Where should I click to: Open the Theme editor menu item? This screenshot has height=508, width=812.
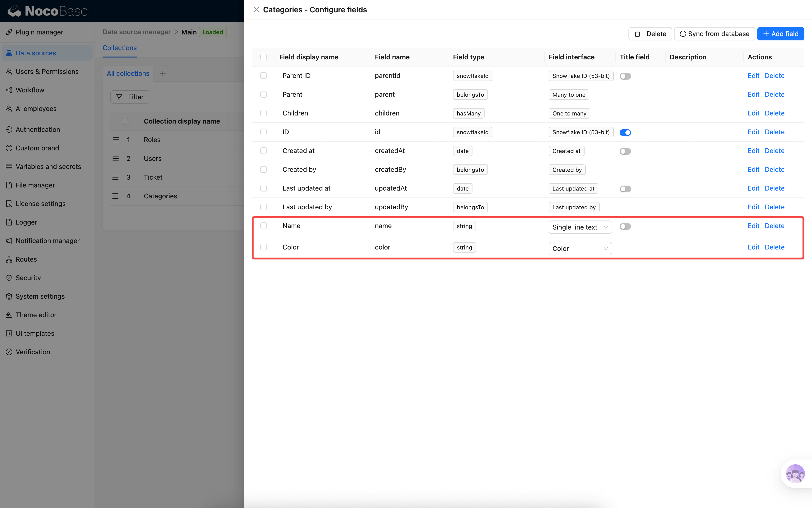[36, 315]
